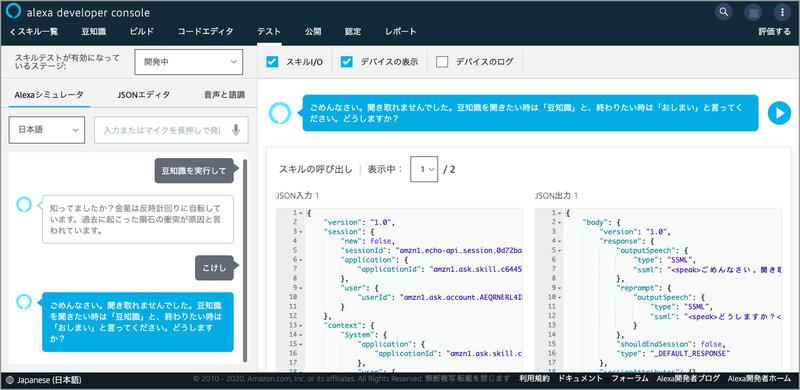This screenshot has width=800, height=390.
Task: Collapse JSON output body fold at line 2
Action: pyautogui.click(x=560, y=222)
